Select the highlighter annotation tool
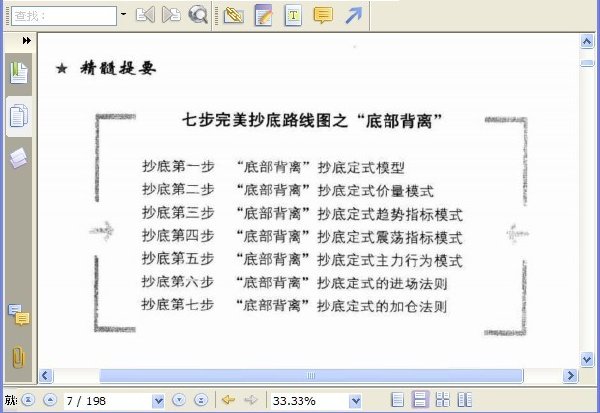600x413 pixels. [233, 15]
